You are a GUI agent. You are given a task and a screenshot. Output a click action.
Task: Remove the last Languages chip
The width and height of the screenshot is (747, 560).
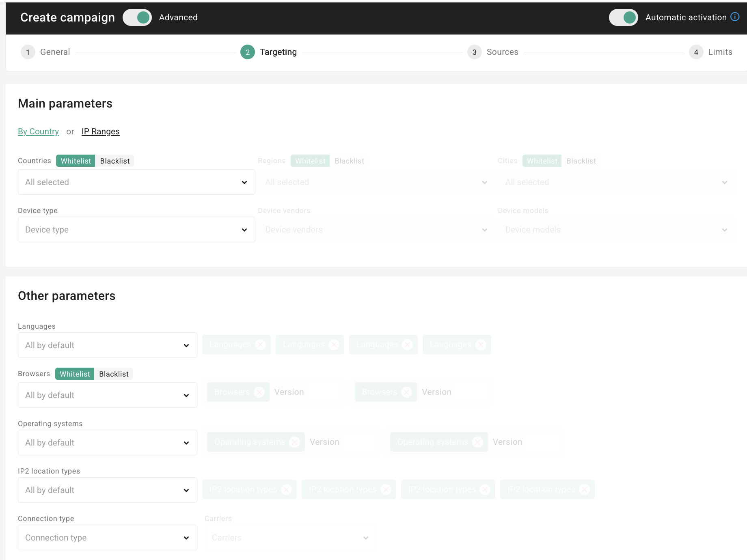coord(481,345)
